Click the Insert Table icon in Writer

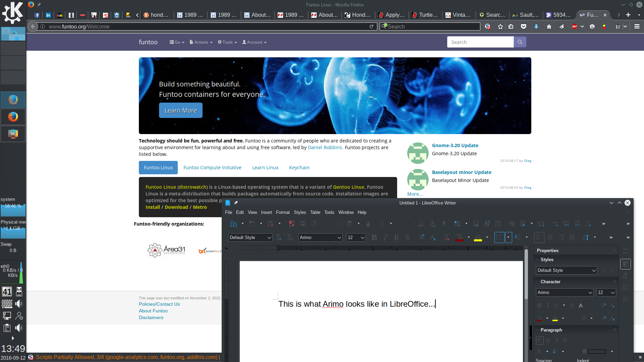457,224
